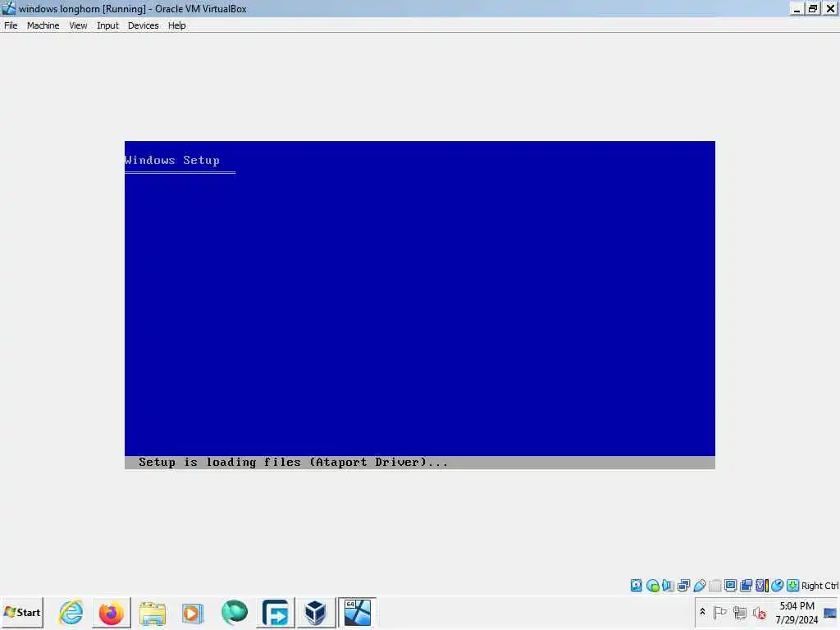The height and width of the screenshot is (630, 840).
Task: Click the optical disk status icon
Action: click(652, 586)
